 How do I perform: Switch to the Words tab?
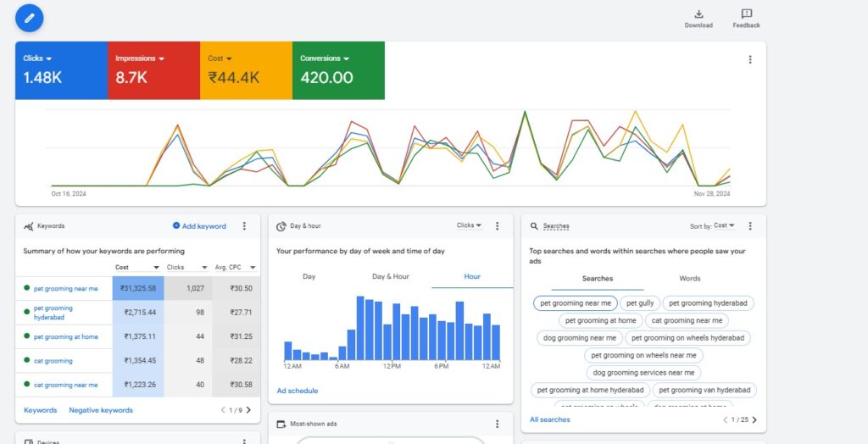[x=689, y=278]
